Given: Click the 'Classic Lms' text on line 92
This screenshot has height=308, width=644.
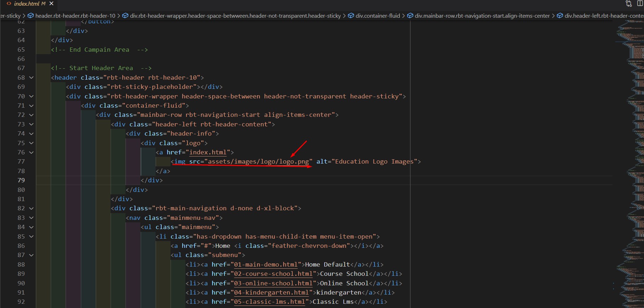Looking at the screenshot, I should 333,302.
